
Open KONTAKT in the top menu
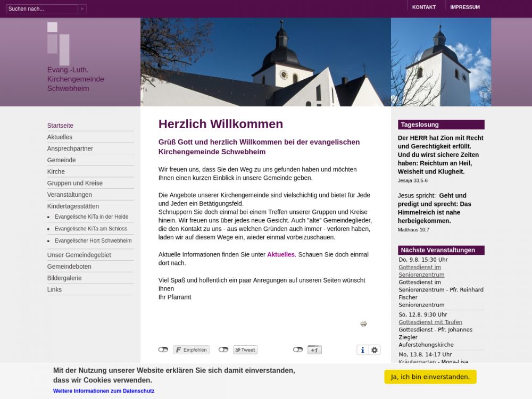pyautogui.click(x=423, y=7)
